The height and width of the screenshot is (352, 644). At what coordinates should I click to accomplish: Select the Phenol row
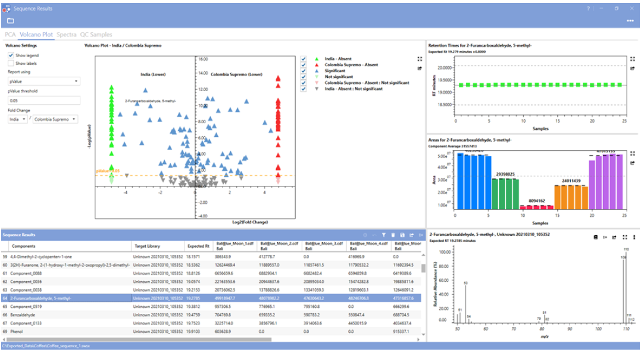click(211, 331)
